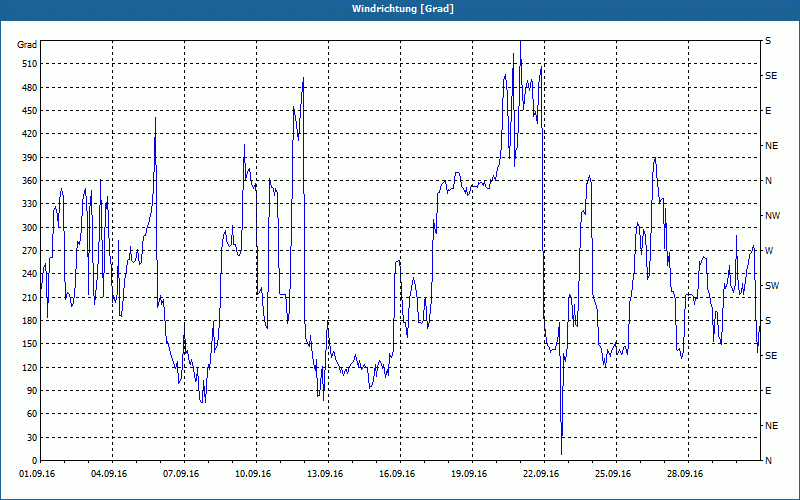The height and width of the screenshot is (500, 800).
Task: Click the SE compass label beside 480 gridline
Action: [771, 76]
